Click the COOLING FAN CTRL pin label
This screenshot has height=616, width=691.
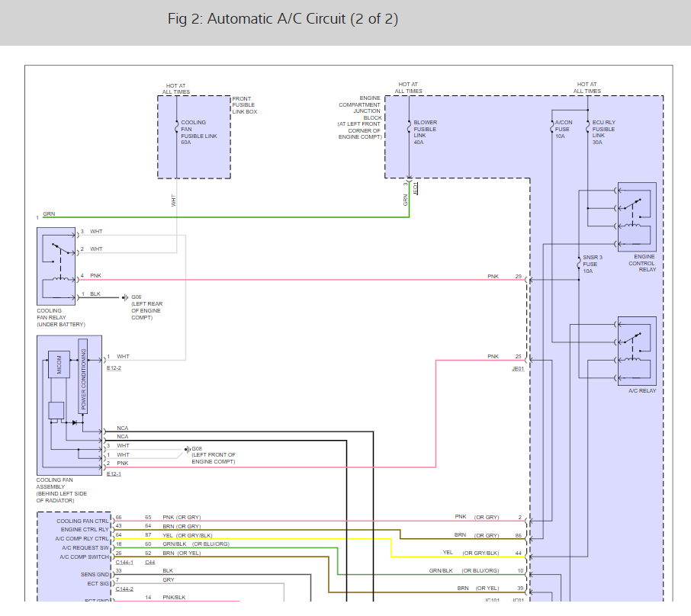click(84, 521)
